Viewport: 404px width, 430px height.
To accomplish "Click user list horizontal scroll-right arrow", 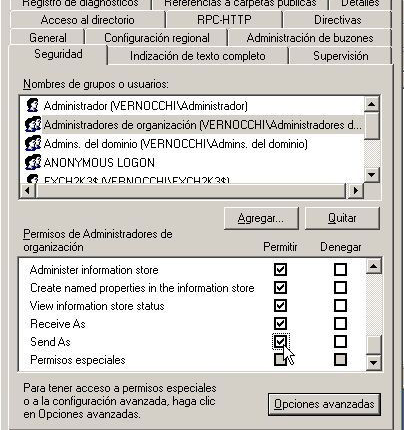I will pyautogui.click(x=356, y=191).
